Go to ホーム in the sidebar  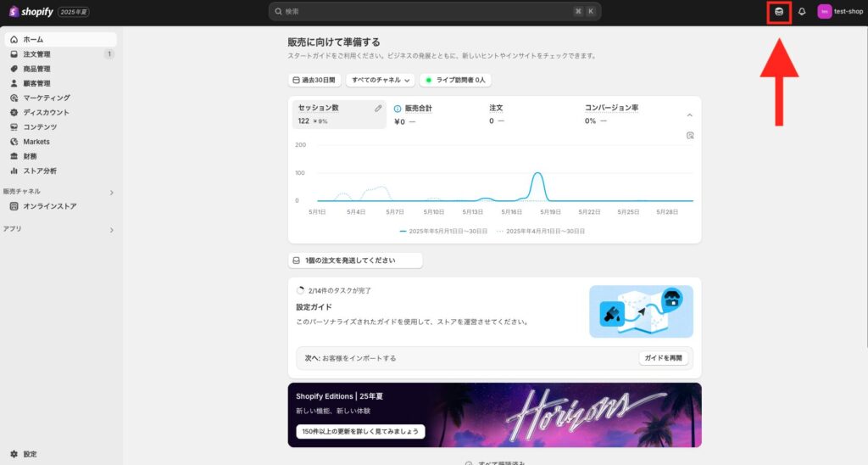pyautogui.click(x=60, y=39)
